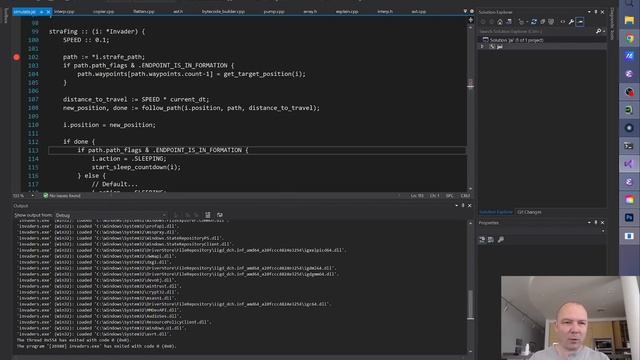The width and height of the screenshot is (640, 360).
Task: Click the Property Pages wrench icon in Properties panel
Action: pyautogui.click(x=501, y=240)
